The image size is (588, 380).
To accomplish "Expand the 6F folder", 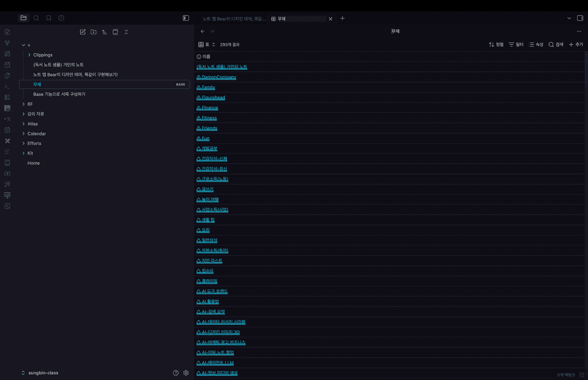I will tap(24, 104).
